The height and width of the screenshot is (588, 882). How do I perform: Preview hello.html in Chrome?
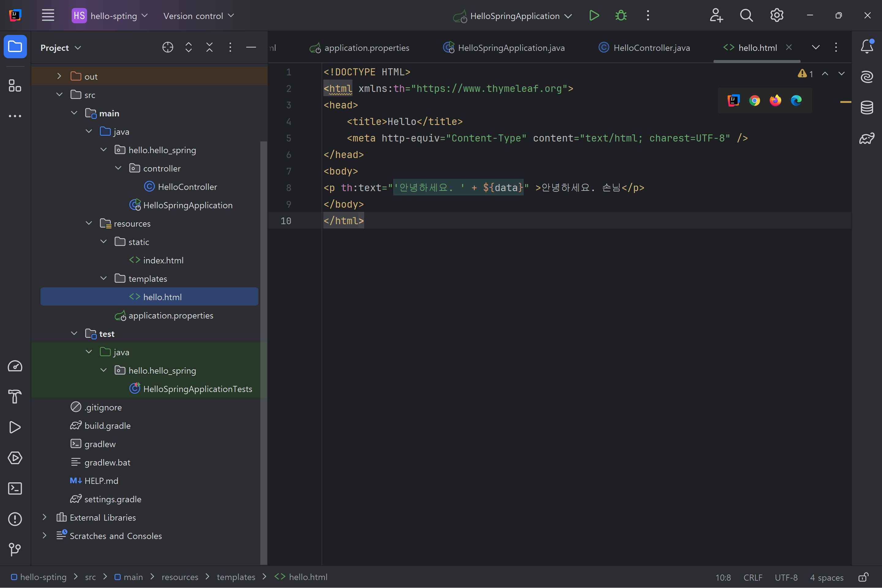755,100
